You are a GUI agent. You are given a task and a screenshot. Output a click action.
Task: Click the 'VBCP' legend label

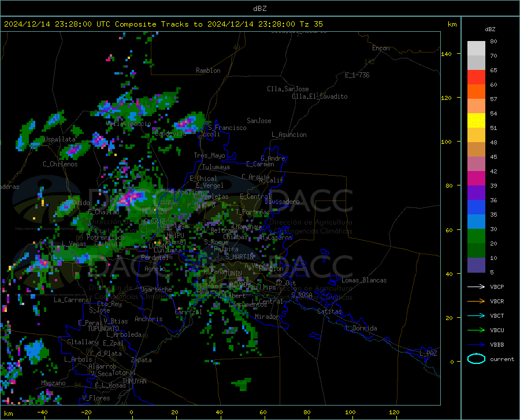pos(497,287)
